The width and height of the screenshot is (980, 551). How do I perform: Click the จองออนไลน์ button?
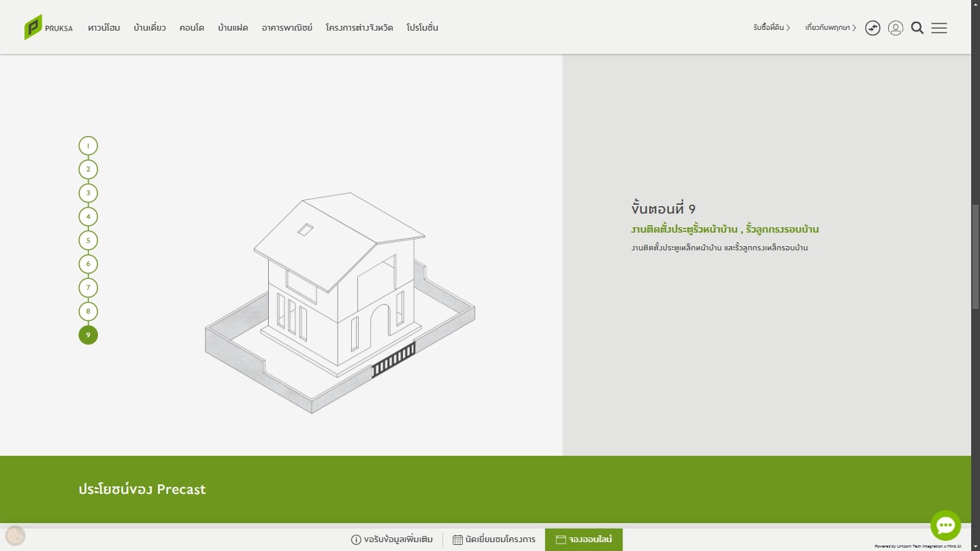584,539
